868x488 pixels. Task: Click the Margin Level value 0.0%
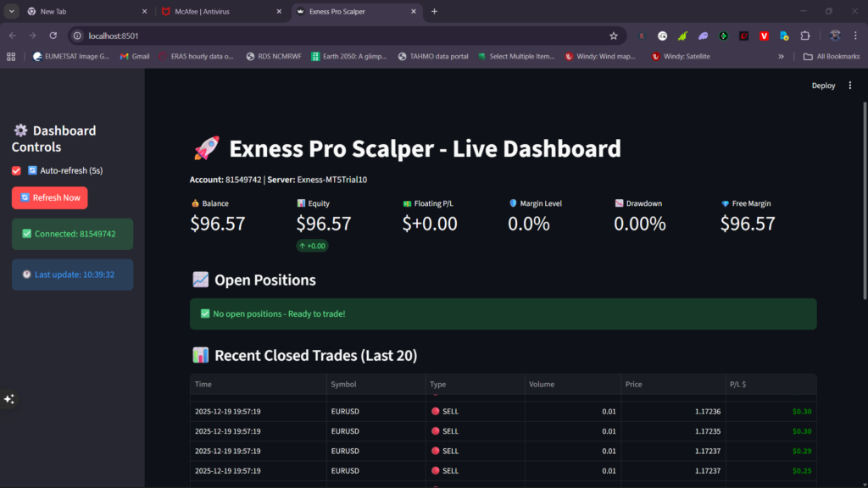tap(529, 224)
